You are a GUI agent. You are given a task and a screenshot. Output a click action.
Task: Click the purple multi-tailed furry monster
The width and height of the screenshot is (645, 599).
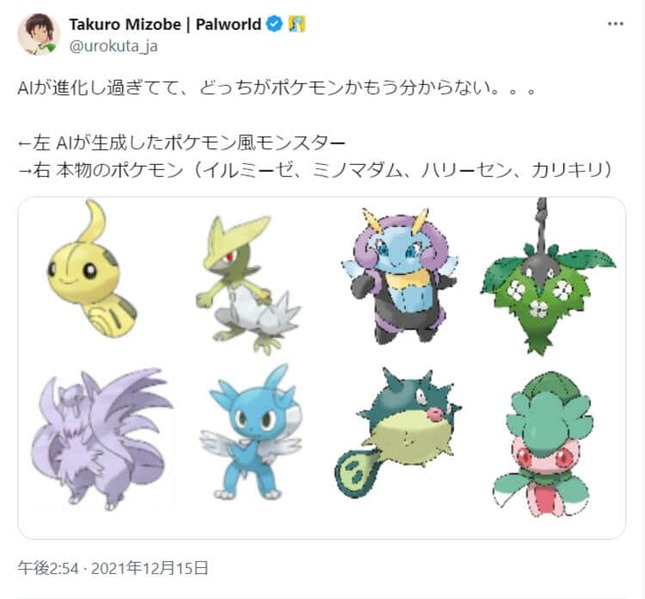click(102, 439)
